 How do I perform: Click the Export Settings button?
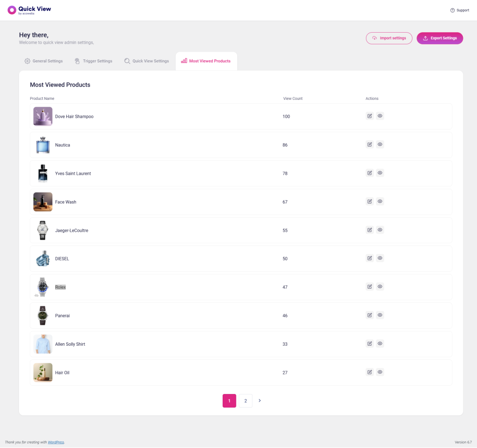pos(440,38)
